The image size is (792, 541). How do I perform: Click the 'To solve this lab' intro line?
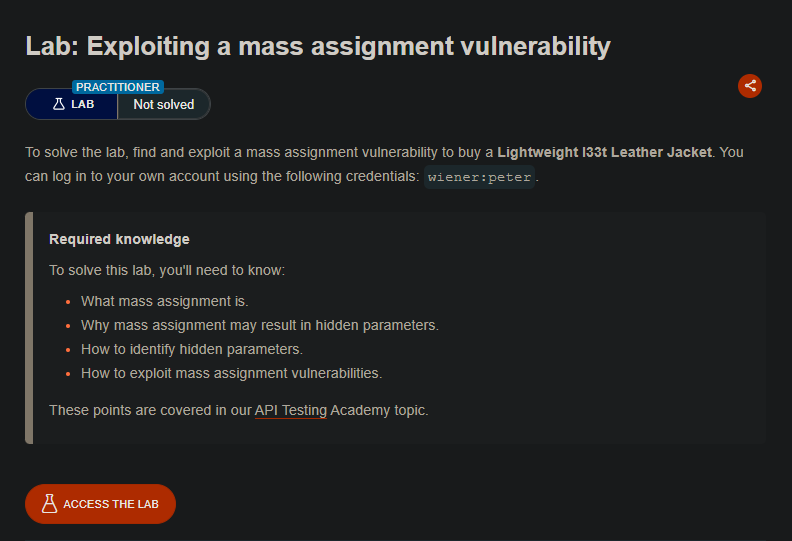pyautogui.click(x=167, y=270)
